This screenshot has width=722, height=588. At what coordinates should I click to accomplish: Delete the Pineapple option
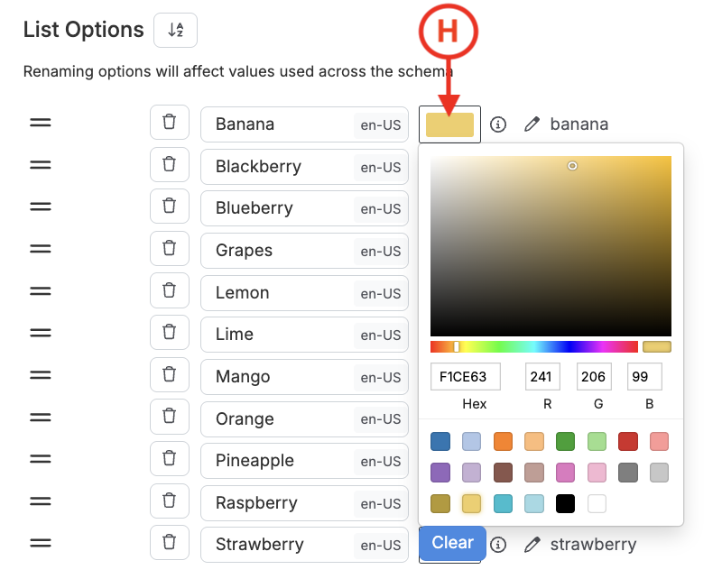(169, 460)
